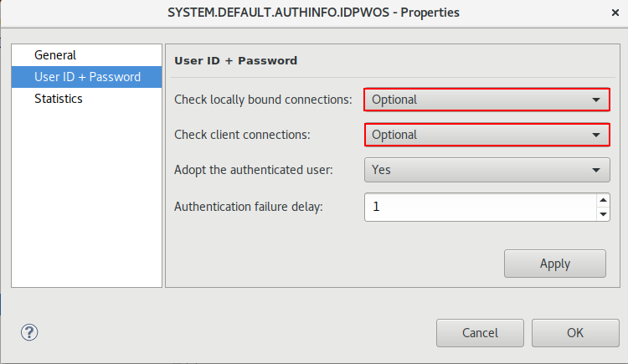The height and width of the screenshot is (364, 628).
Task: Expand arrow of Check locally bound connections
Action: pos(596,100)
